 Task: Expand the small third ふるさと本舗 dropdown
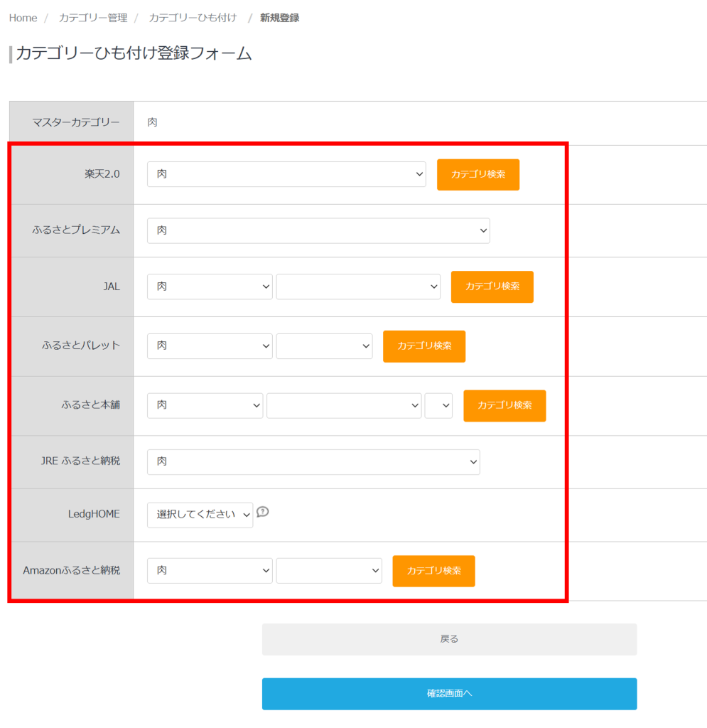tap(438, 405)
